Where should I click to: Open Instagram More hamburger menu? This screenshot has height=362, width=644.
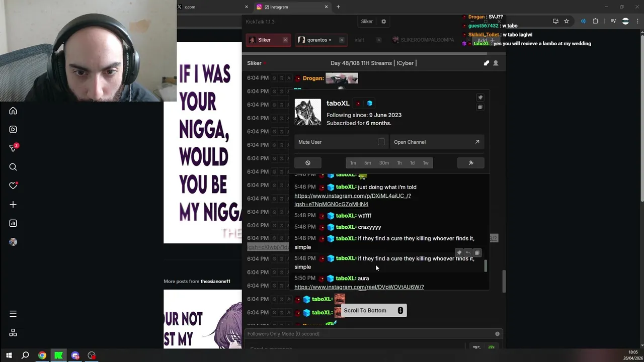(x=13, y=314)
